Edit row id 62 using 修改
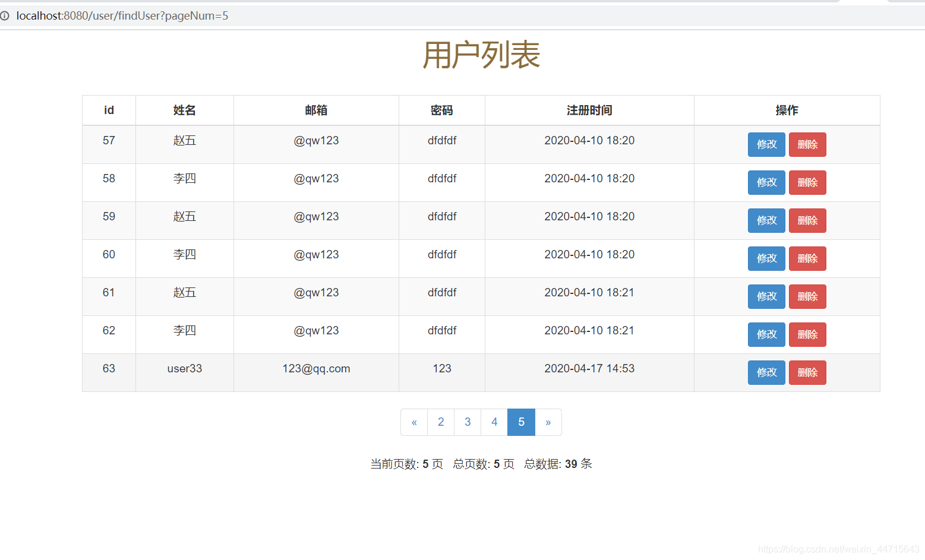925x560 pixels. pyautogui.click(x=766, y=334)
